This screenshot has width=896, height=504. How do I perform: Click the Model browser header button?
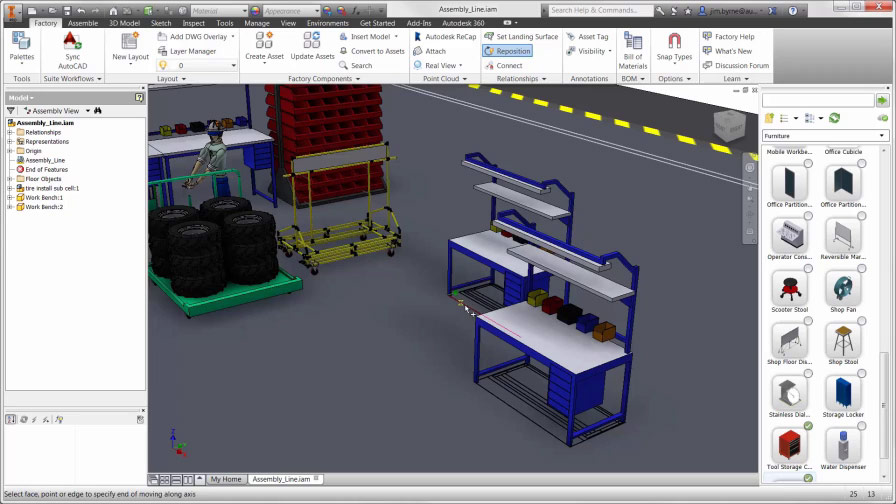click(x=20, y=98)
